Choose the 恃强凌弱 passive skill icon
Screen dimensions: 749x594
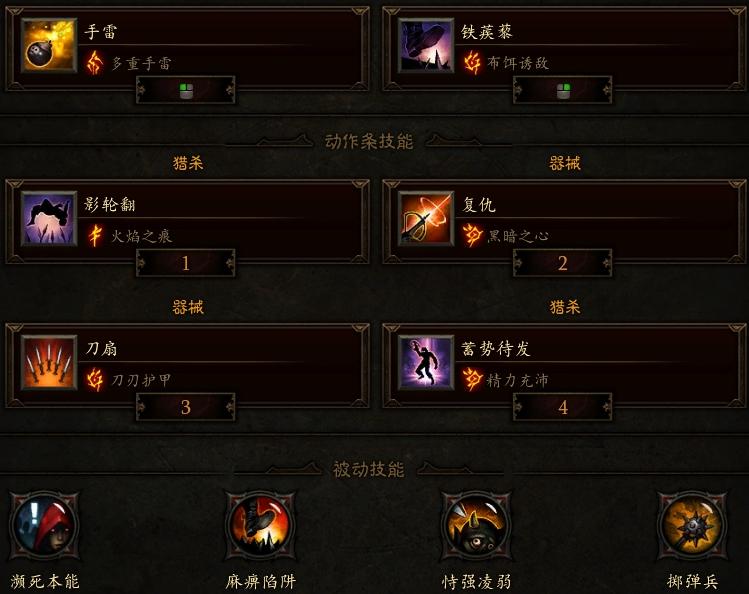[x=476, y=526]
